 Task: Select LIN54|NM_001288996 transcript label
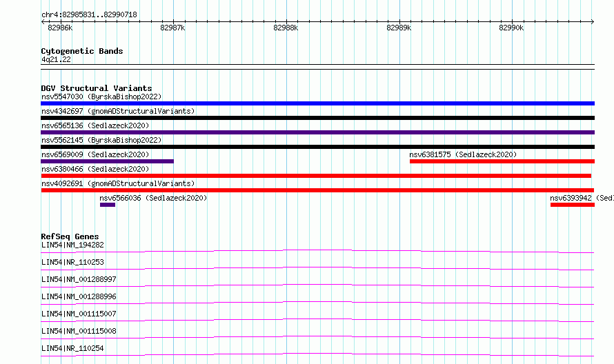pyautogui.click(x=79, y=296)
